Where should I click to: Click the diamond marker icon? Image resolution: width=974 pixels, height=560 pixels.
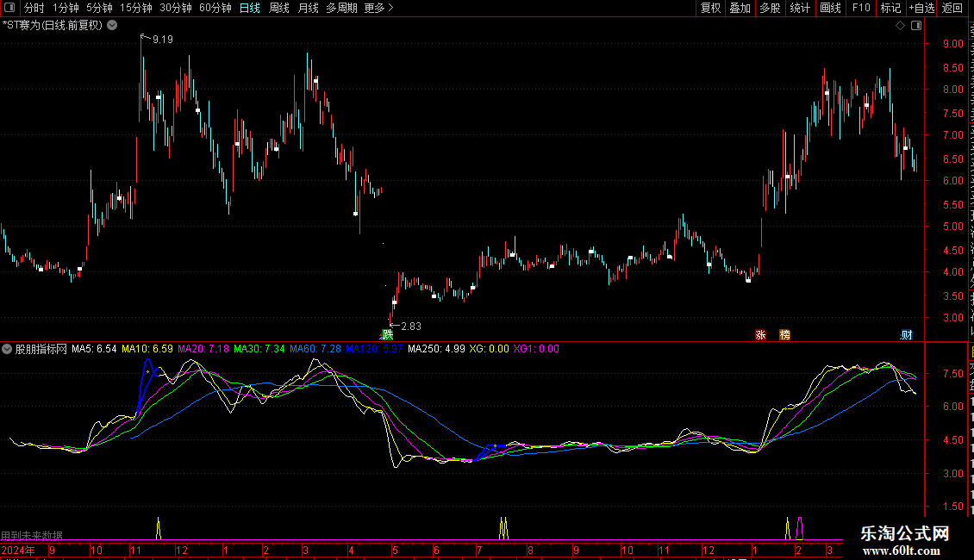pyautogui.click(x=900, y=26)
